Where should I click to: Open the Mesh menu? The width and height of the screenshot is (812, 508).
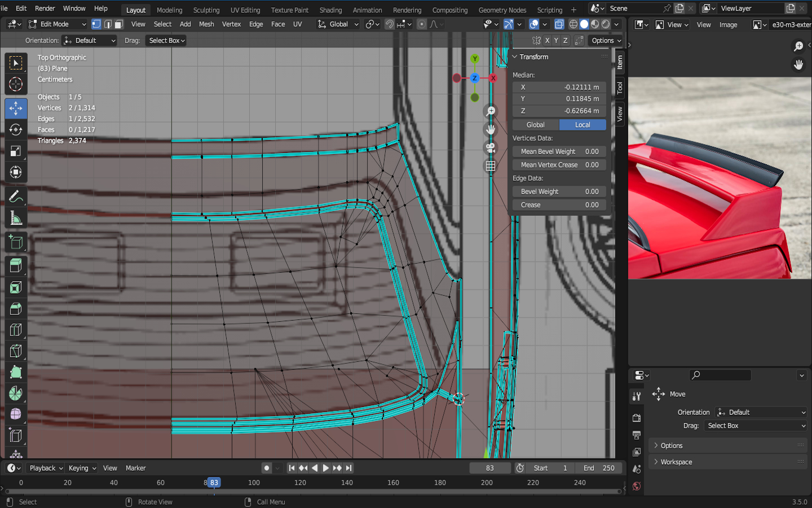(x=206, y=24)
